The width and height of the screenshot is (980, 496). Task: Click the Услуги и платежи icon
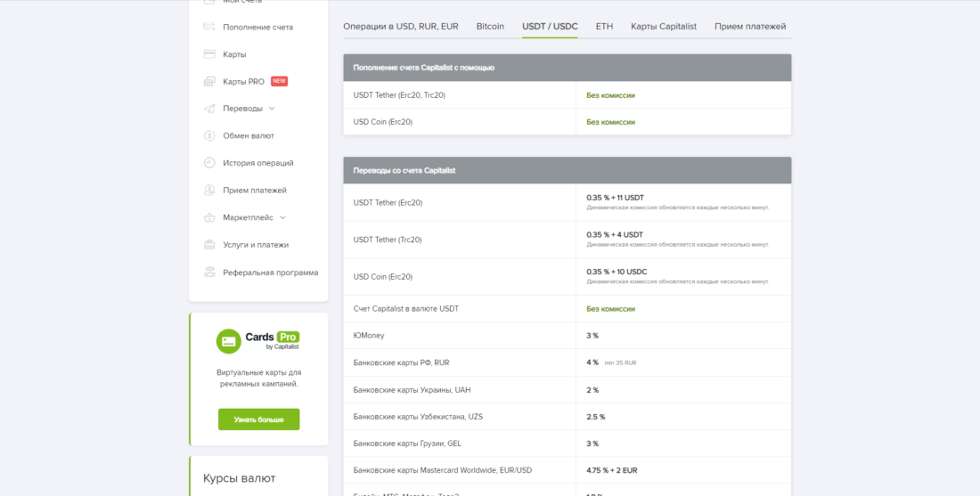point(209,245)
